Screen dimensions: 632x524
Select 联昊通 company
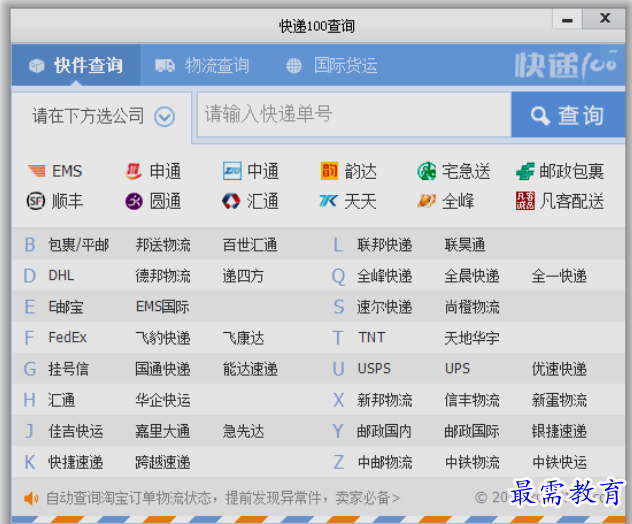(x=465, y=245)
